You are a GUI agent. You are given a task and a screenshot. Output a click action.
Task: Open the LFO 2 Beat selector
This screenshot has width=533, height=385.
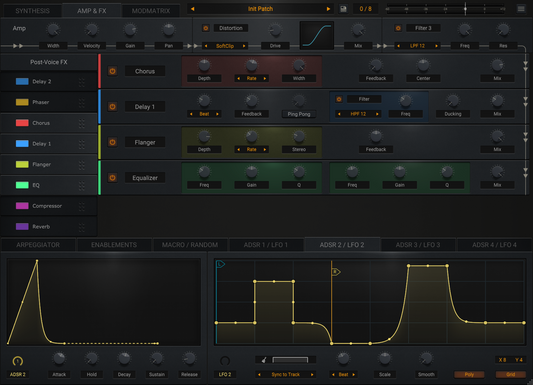tap(343, 374)
